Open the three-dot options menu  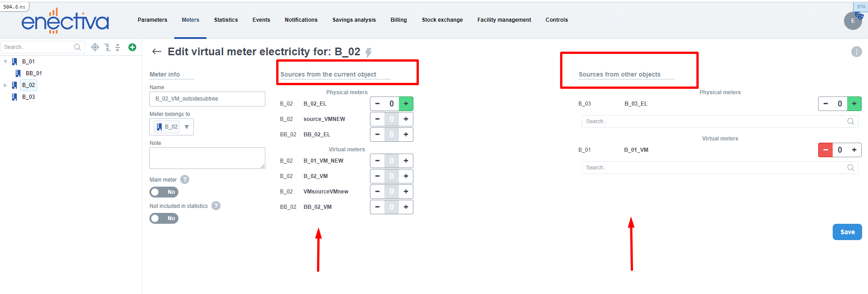click(x=856, y=52)
